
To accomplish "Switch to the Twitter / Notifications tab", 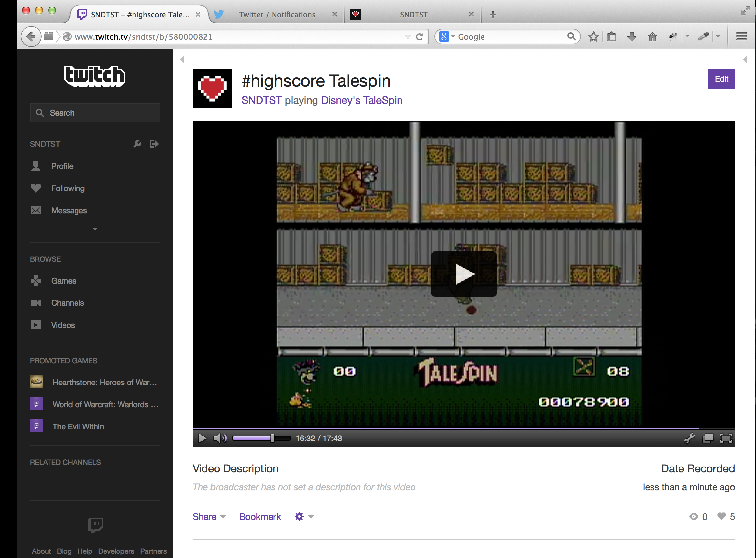I will pyautogui.click(x=277, y=15).
